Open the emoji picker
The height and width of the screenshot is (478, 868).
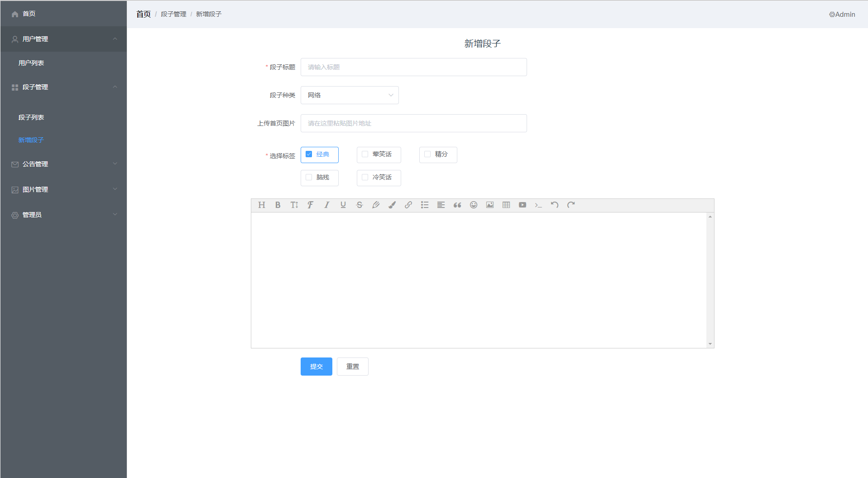tap(474, 205)
